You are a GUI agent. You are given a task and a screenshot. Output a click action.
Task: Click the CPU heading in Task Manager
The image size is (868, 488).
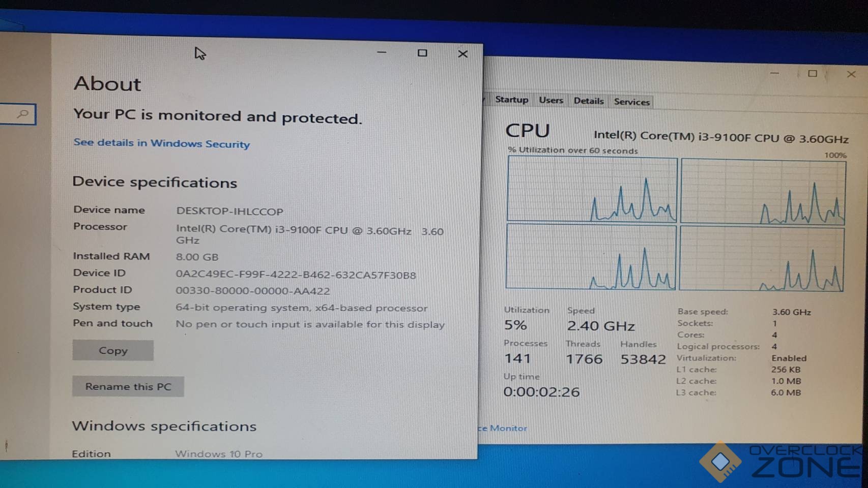coord(528,131)
